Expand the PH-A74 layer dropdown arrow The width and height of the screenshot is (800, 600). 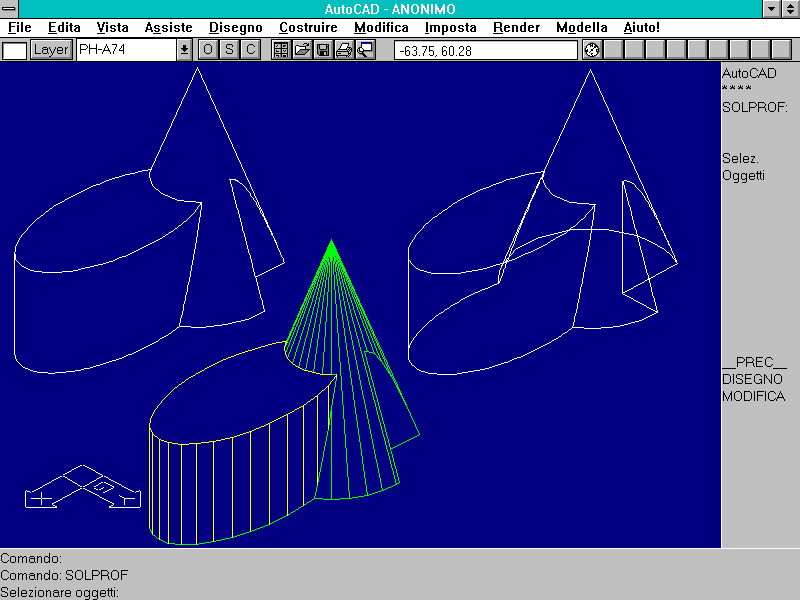(x=184, y=49)
